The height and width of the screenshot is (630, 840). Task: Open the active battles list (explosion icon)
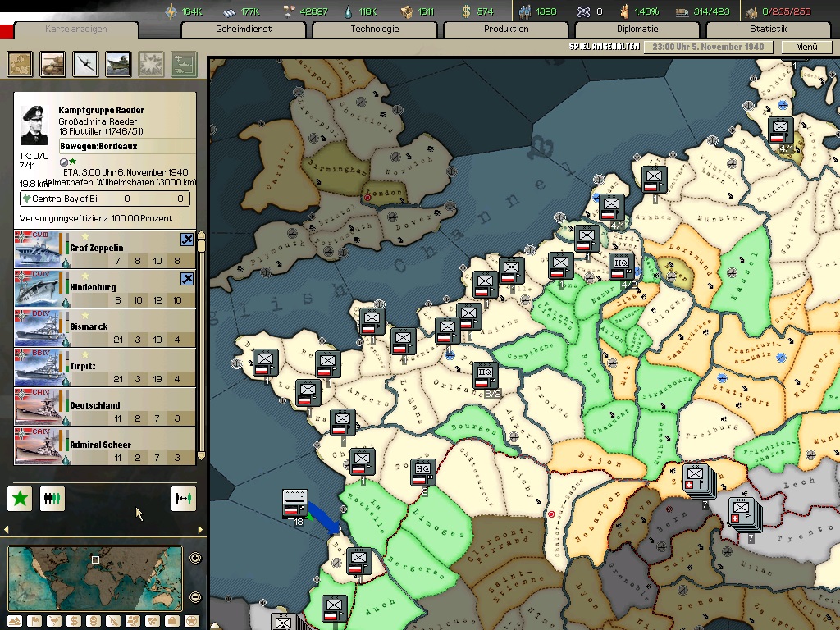[x=151, y=64]
